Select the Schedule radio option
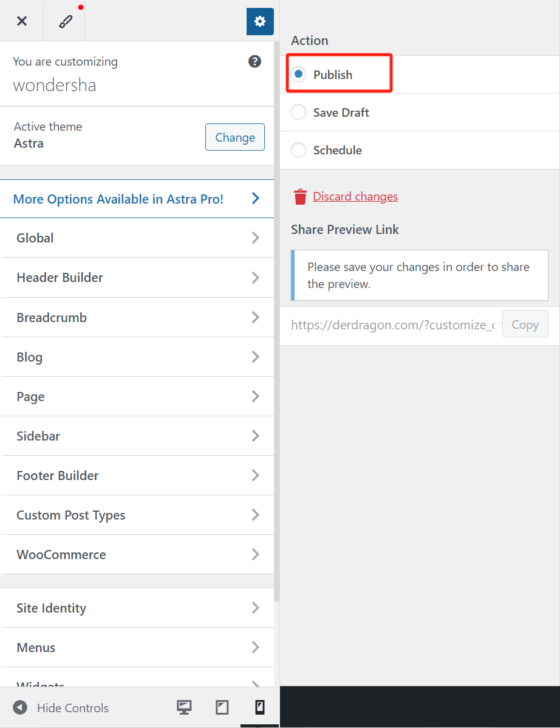 (299, 150)
